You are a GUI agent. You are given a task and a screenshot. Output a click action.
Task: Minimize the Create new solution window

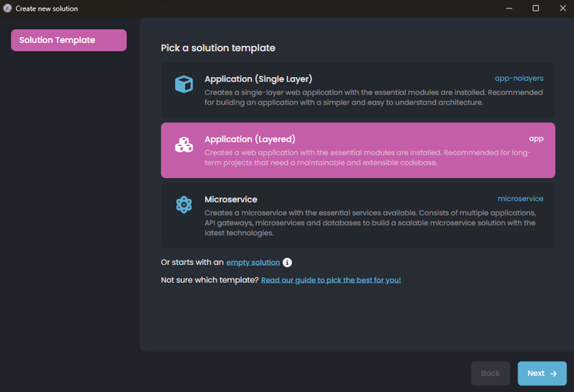coord(509,8)
